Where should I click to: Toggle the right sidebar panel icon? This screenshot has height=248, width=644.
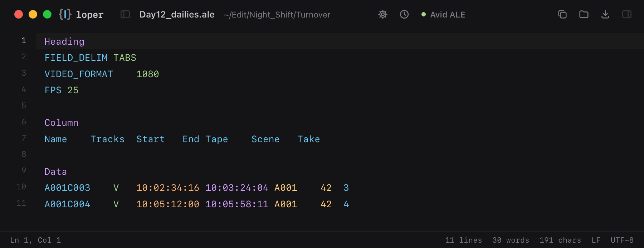click(x=627, y=14)
